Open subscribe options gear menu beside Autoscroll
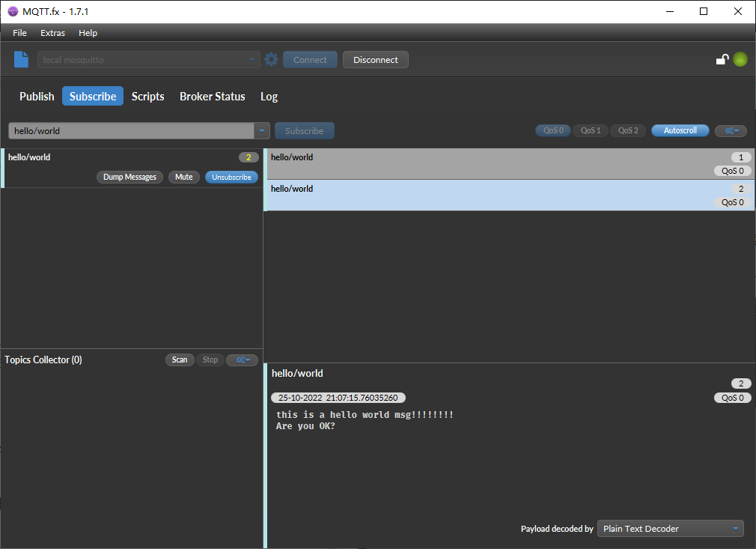The width and height of the screenshot is (756, 549). (731, 131)
